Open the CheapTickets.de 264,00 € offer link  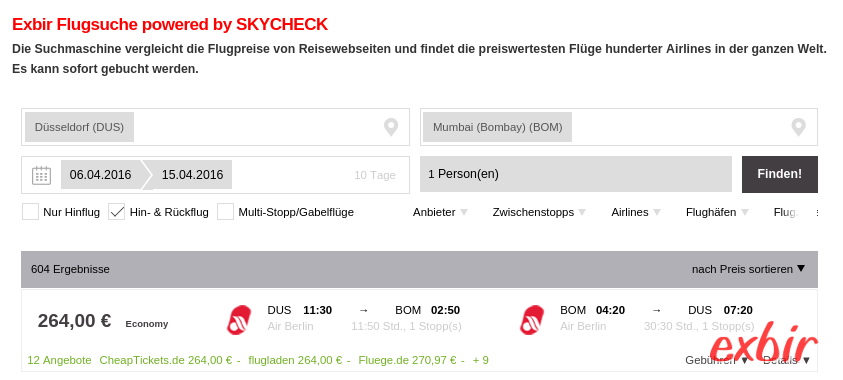point(166,360)
